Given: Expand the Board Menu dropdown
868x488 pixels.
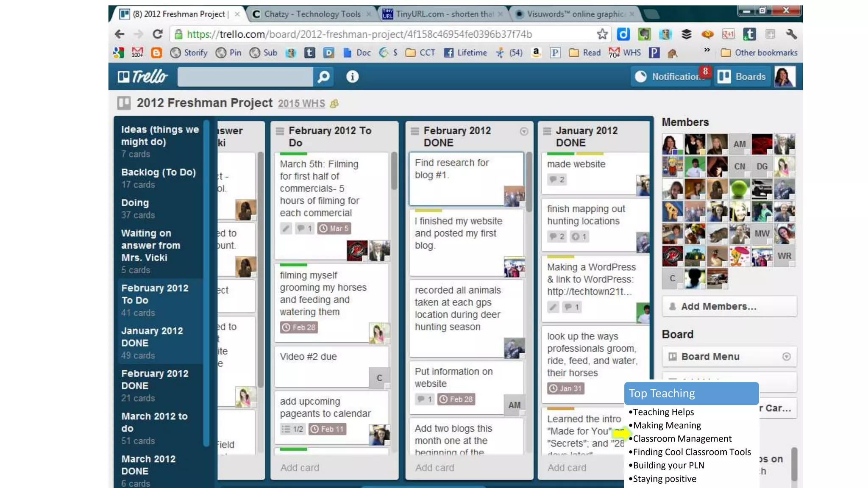Looking at the screenshot, I should coord(786,357).
